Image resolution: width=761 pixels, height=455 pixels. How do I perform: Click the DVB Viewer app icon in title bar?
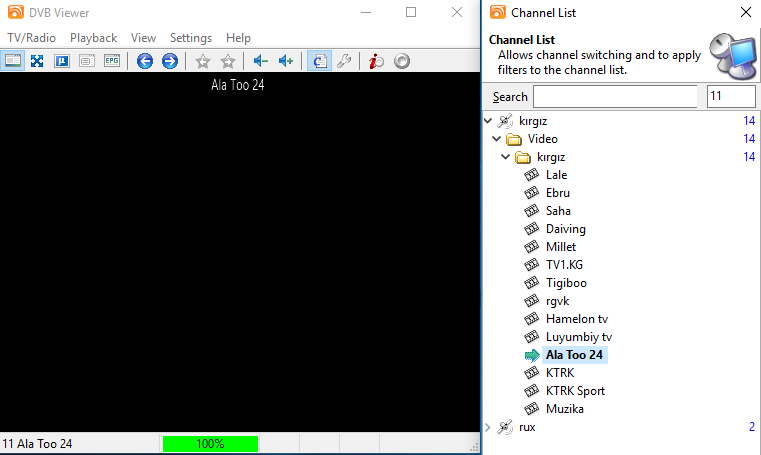16,12
